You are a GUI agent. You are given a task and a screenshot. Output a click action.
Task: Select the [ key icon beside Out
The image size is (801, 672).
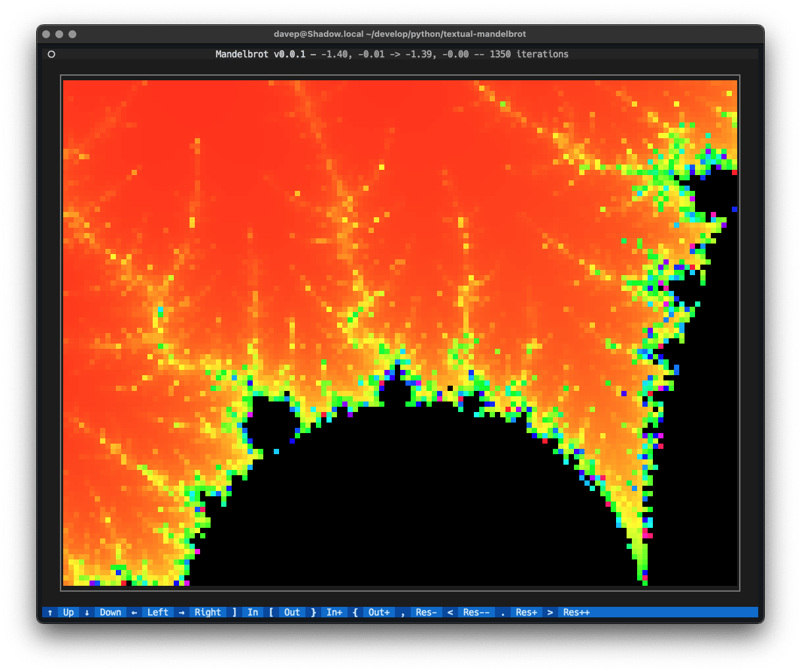tap(271, 612)
